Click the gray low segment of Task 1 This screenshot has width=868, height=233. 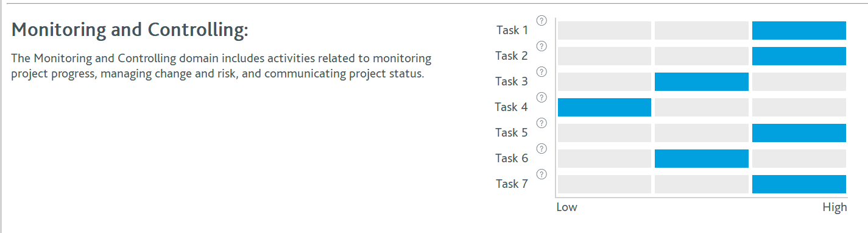coord(604,30)
